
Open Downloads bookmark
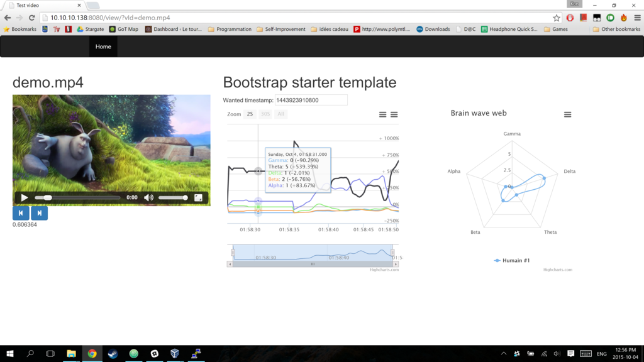[x=433, y=29]
